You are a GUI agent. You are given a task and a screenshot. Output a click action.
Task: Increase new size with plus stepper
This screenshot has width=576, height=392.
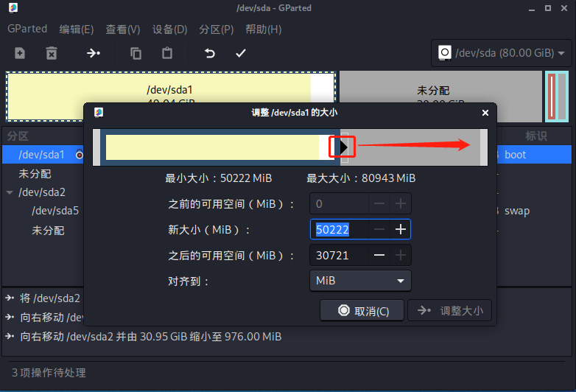[x=401, y=230]
